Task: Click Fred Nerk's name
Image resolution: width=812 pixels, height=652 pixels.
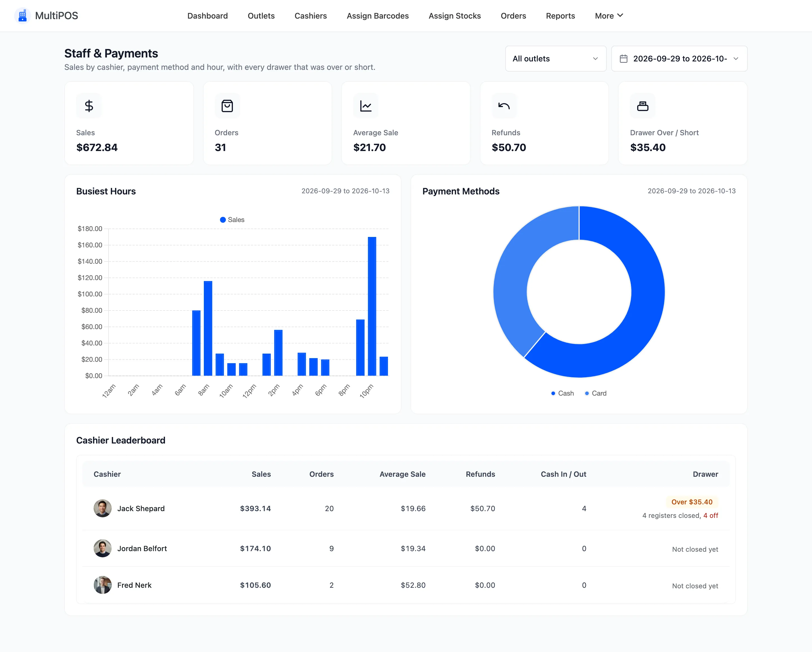Action: 134,585
